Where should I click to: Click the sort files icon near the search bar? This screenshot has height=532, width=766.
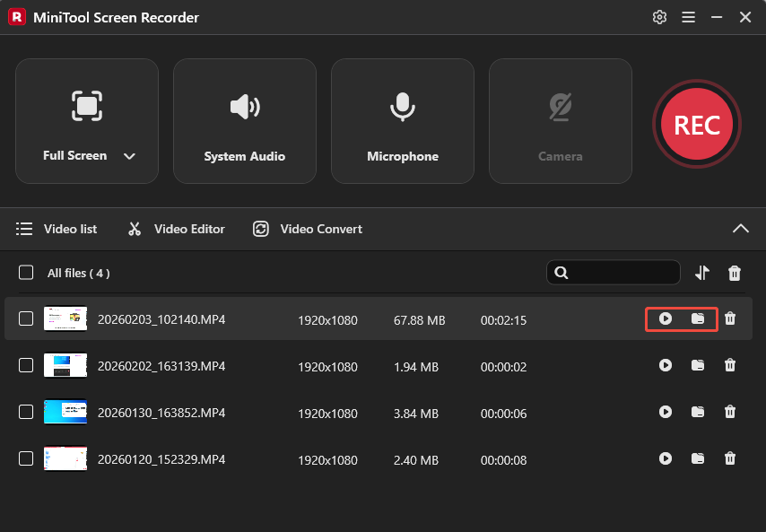pyautogui.click(x=702, y=272)
